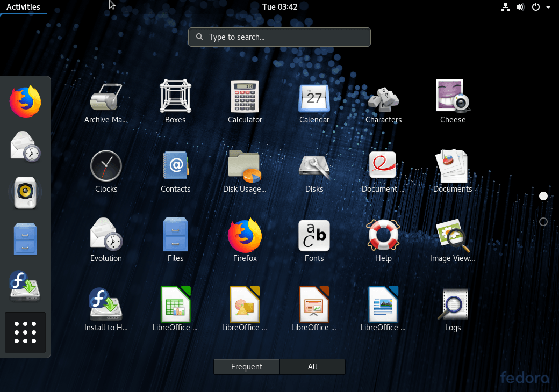Expand the system menu dropdown arrow
Viewport: 559px width, 392px height.
tap(548, 7)
